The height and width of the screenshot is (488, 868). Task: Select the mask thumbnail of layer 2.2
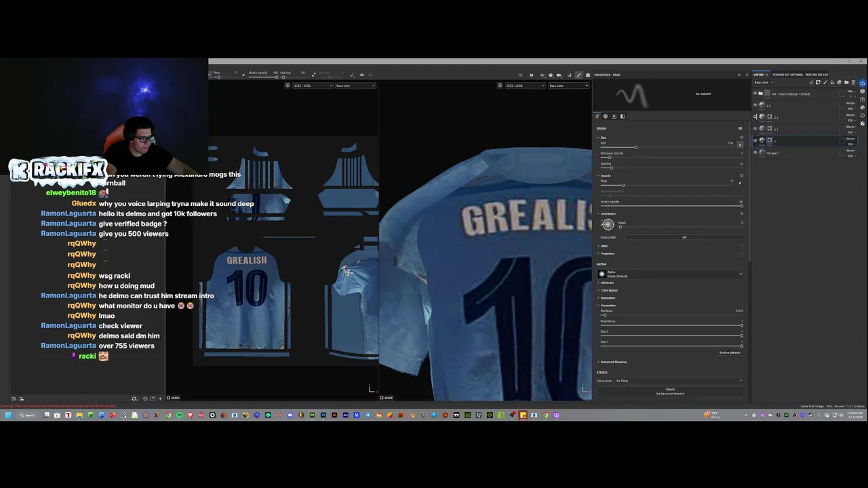coord(770,117)
